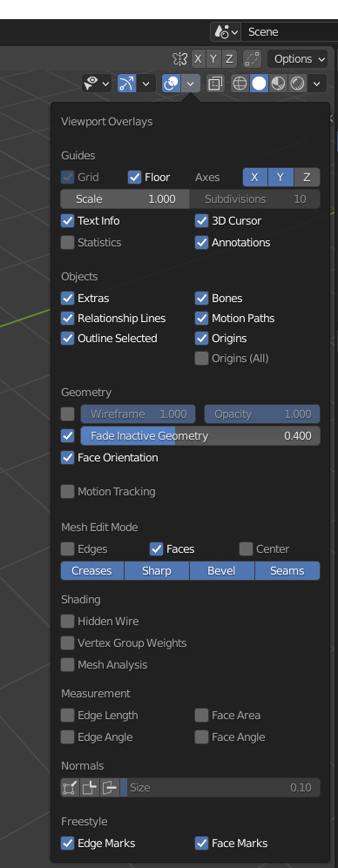This screenshot has width=338, height=868.
Task: Disable the Fade Inactive Geometry checkbox
Action: point(68,435)
